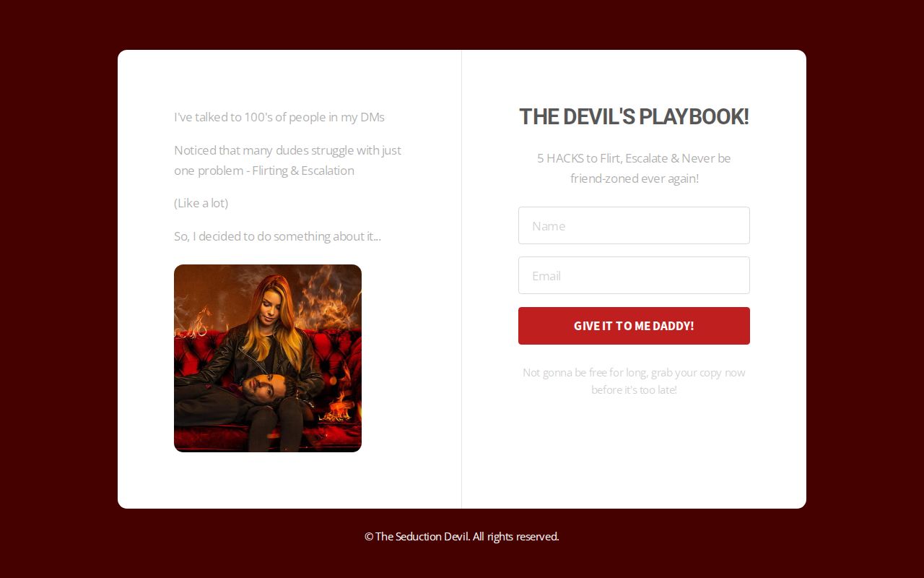Image resolution: width=924 pixels, height=578 pixels.
Task: Focus the Email input field
Action: click(634, 275)
